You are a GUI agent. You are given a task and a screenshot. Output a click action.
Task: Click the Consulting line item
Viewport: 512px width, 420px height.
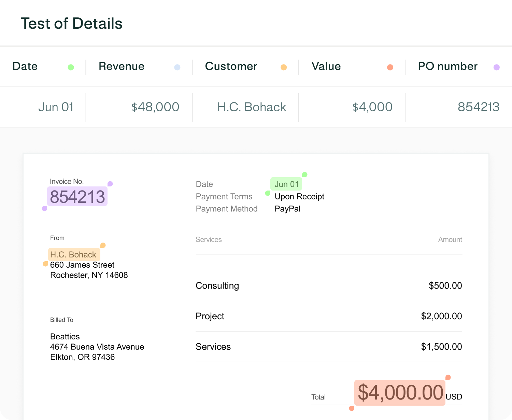(217, 286)
